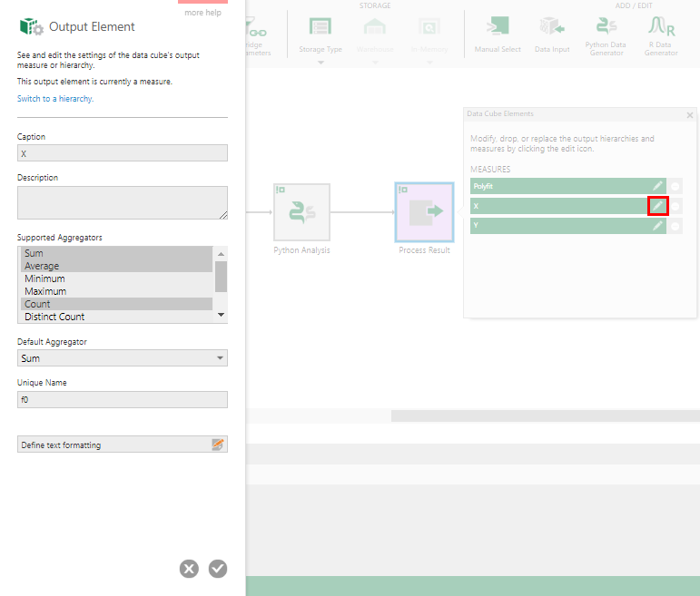
Task: Click the R Data Generator tool
Action: pyautogui.click(x=661, y=34)
